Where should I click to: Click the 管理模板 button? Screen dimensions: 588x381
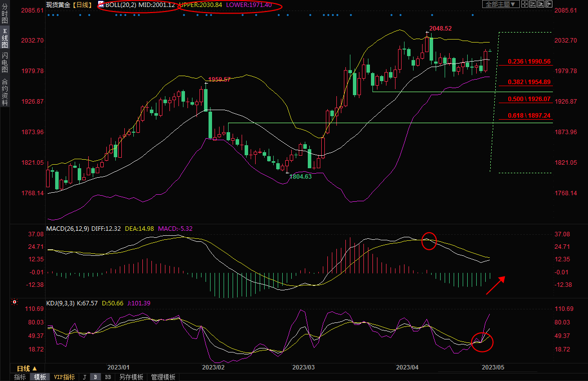pyautogui.click(x=163, y=377)
